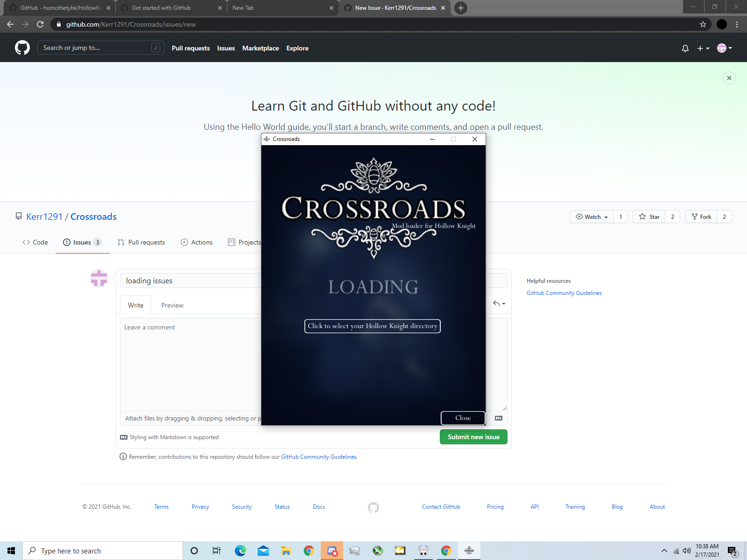Open Task View on the taskbar
747x560 pixels.
[216, 551]
